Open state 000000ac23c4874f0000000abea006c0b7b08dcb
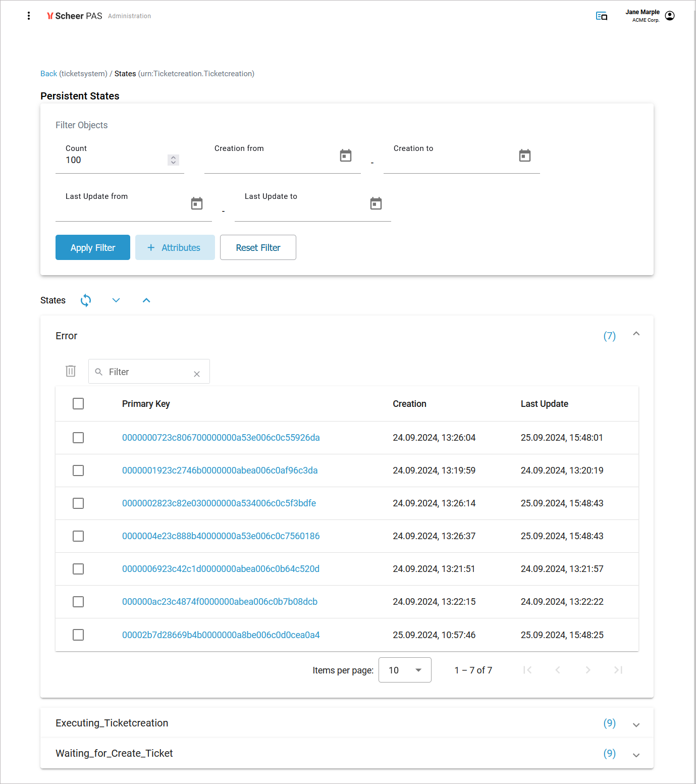This screenshot has height=784, width=696. [x=220, y=602]
